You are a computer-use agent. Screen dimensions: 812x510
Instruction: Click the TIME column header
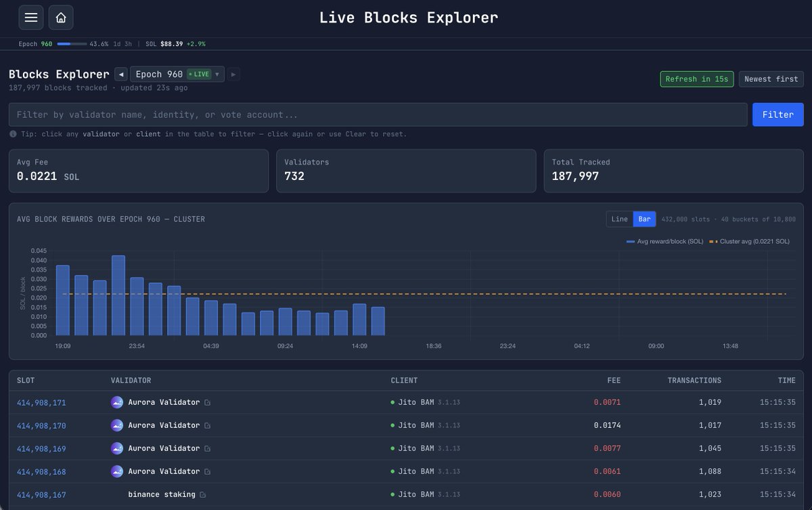(x=786, y=381)
